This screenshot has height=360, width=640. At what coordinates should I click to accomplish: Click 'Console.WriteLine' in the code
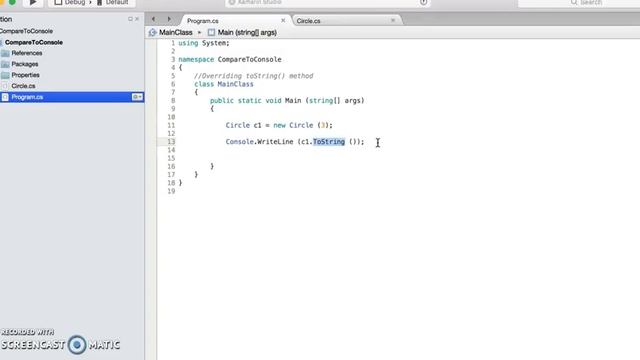pyautogui.click(x=260, y=142)
